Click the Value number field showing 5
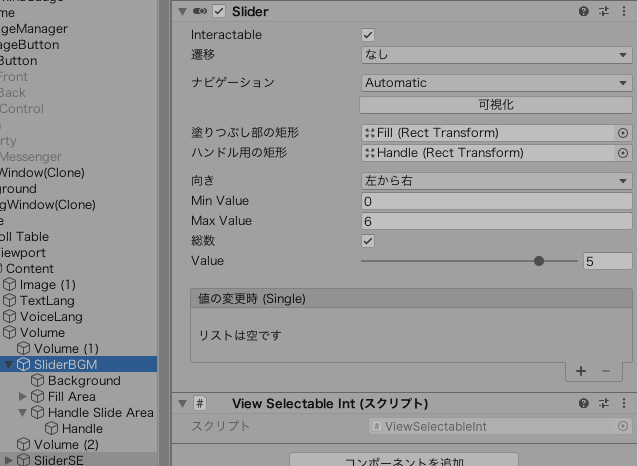The height and width of the screenshot is (466, 637). (x=608, y=261)
